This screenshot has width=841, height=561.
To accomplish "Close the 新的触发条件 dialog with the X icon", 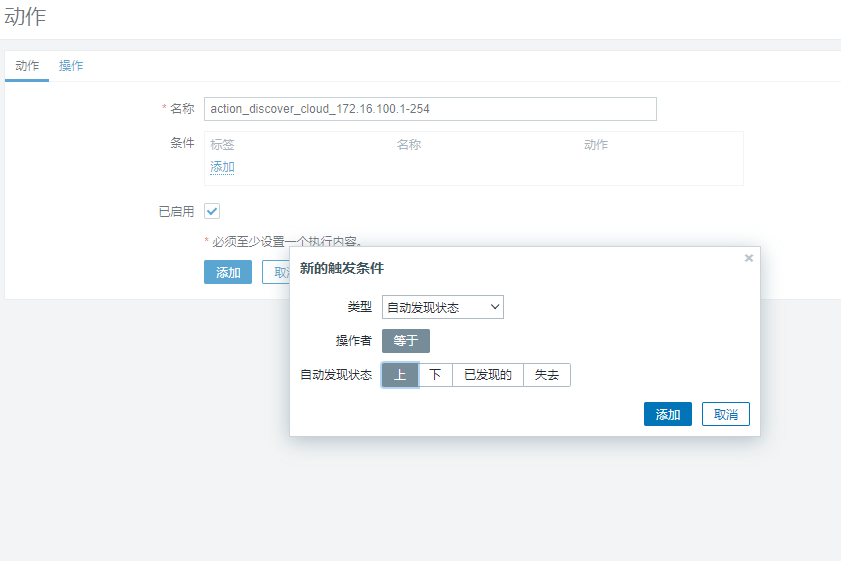I will tap(749, 258).
